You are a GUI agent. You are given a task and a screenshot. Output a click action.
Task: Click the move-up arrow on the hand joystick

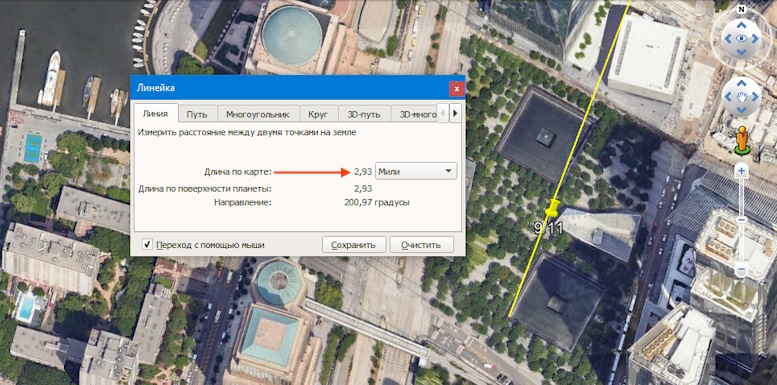[x=741, y=83]
